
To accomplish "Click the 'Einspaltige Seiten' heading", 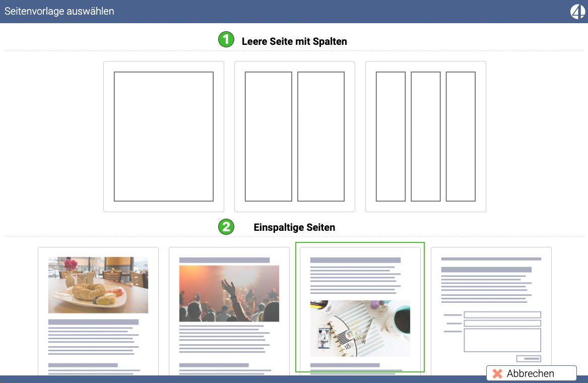I will (294, 227).
